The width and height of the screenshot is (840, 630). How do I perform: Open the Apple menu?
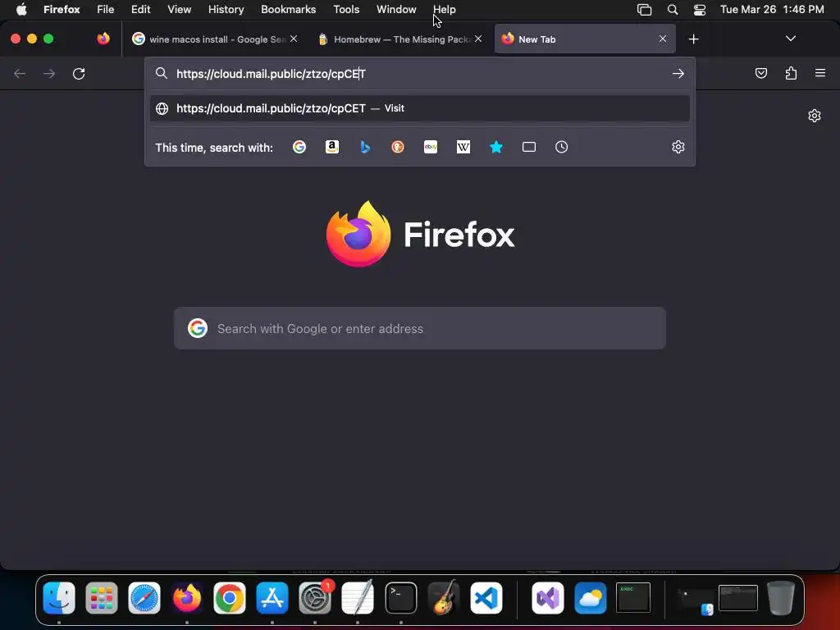pos(21,9)
